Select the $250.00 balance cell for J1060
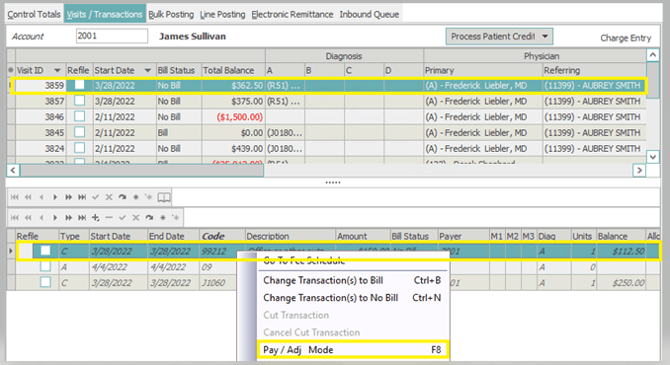This screenshot has height=365, width=670. coord(621,283)
